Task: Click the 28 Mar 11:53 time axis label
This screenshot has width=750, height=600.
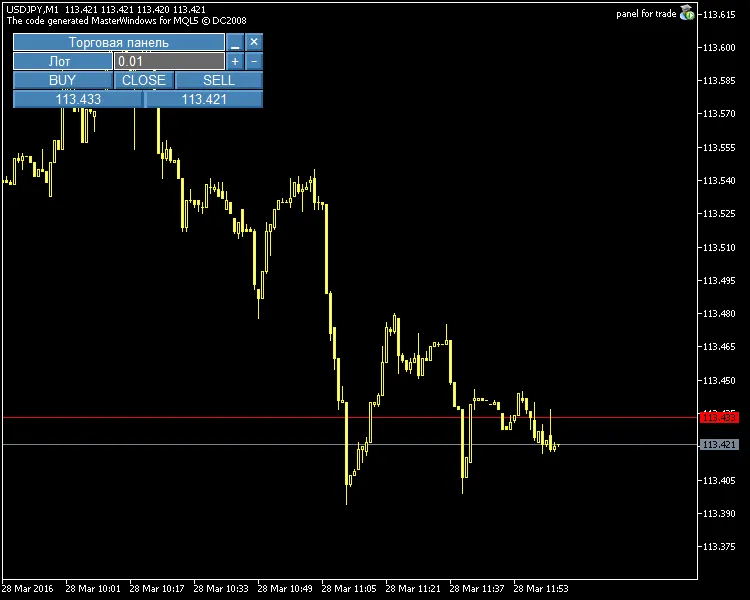Action: 541,589
